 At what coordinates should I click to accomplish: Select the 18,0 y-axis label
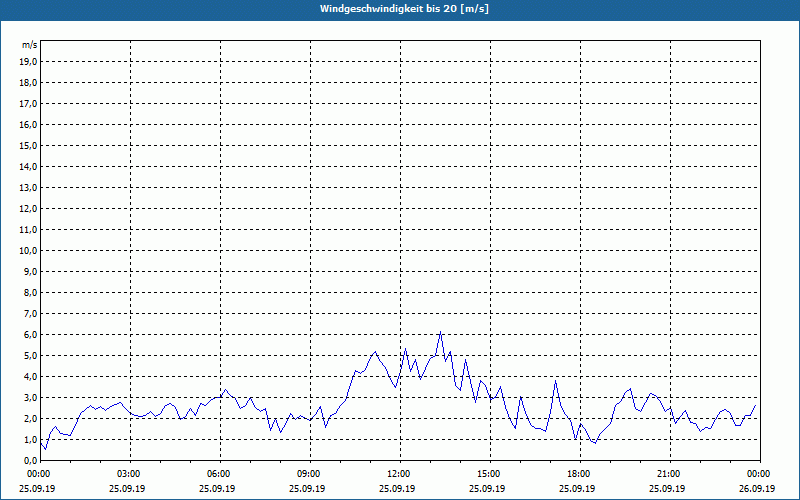pos(28,83)
